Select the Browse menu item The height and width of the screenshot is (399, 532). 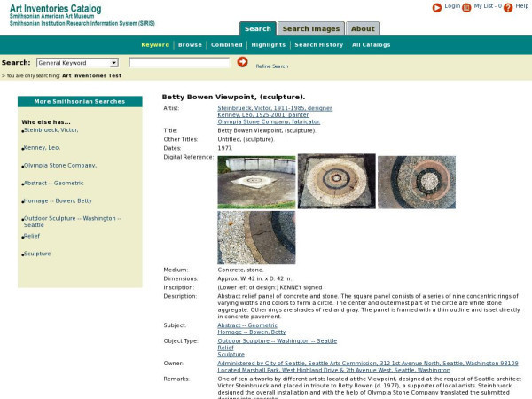(x=190, y=45)
